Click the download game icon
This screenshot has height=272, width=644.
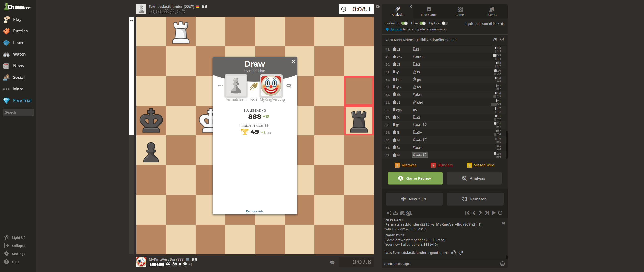(x=395, y=212)
